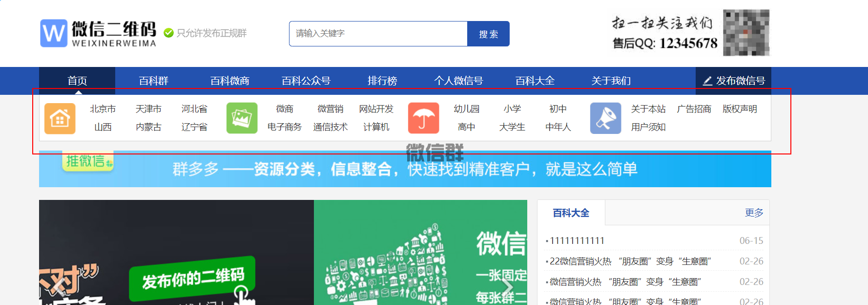This screenshot has height=305, width=868.
Task: Select the 首页 navigation tab
Action: coord(77,81)
